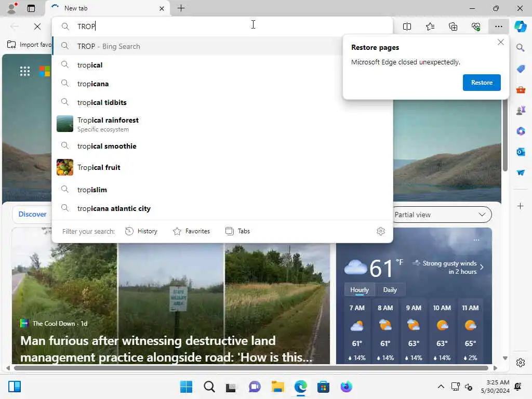Open the tab actions menu icon
The height and width of the screenshot is (399, 532).
click(31, 8)
